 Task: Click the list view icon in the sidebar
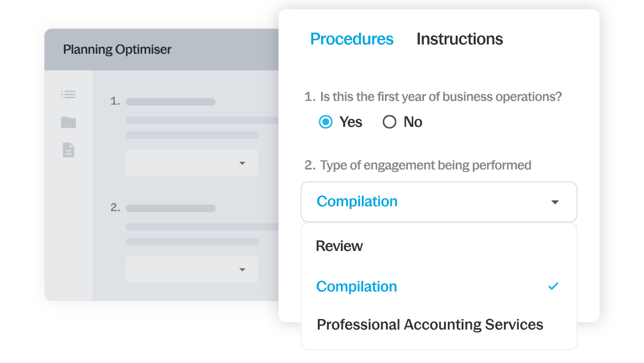(68, 94)
